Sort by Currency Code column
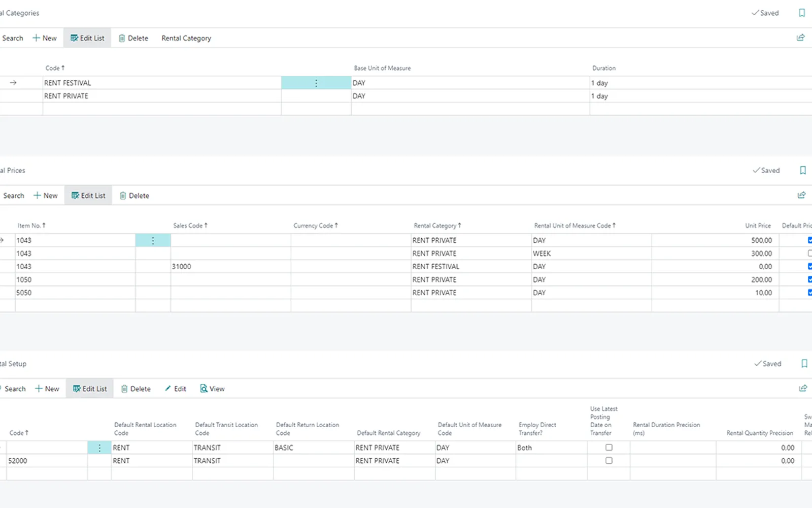 [x=316, y=226]
